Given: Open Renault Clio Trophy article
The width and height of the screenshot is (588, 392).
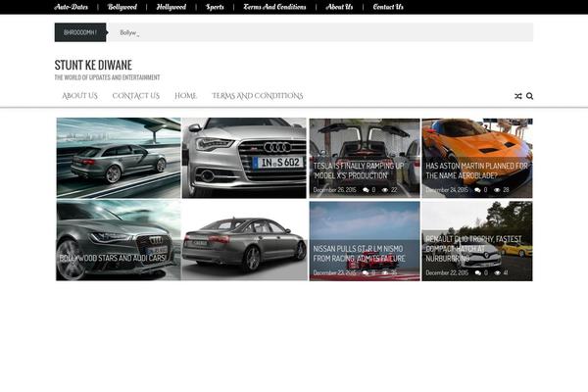Looking at the screenshot, I should click(473, 248).
